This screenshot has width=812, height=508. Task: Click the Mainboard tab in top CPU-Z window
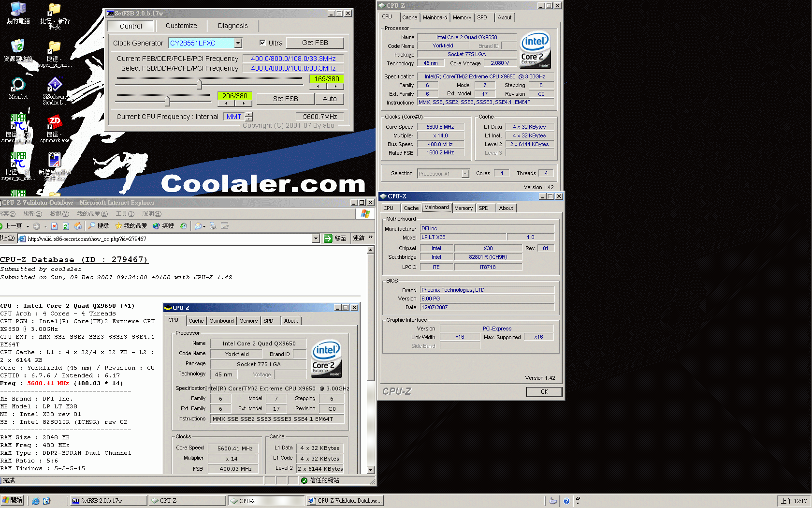(435, 17)
